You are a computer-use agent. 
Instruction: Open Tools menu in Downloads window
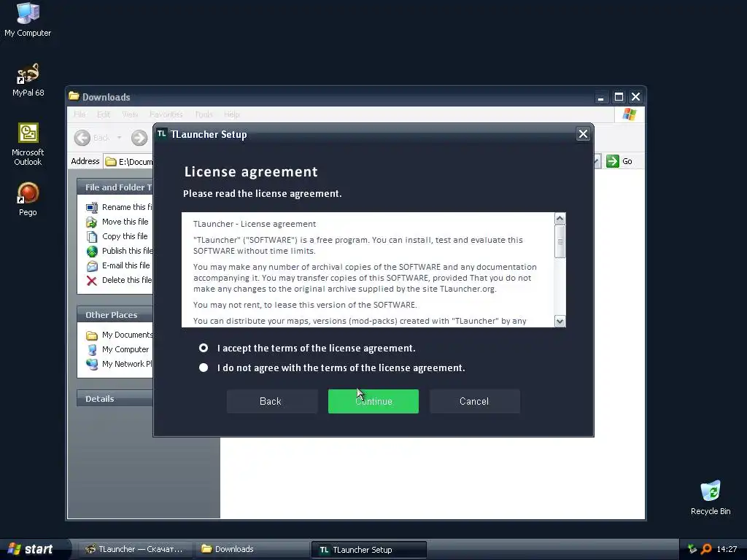click(x=204, y=114)
